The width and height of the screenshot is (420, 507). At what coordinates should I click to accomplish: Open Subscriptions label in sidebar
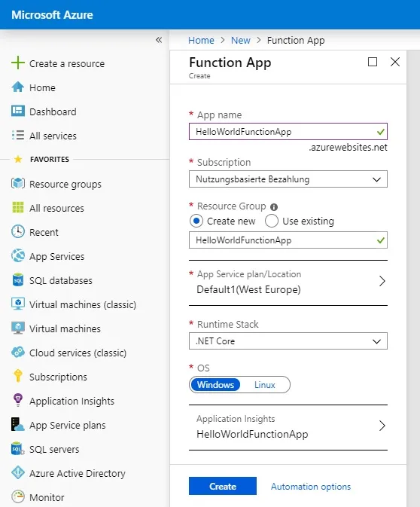pyautogui.click(x=58, y=377)
